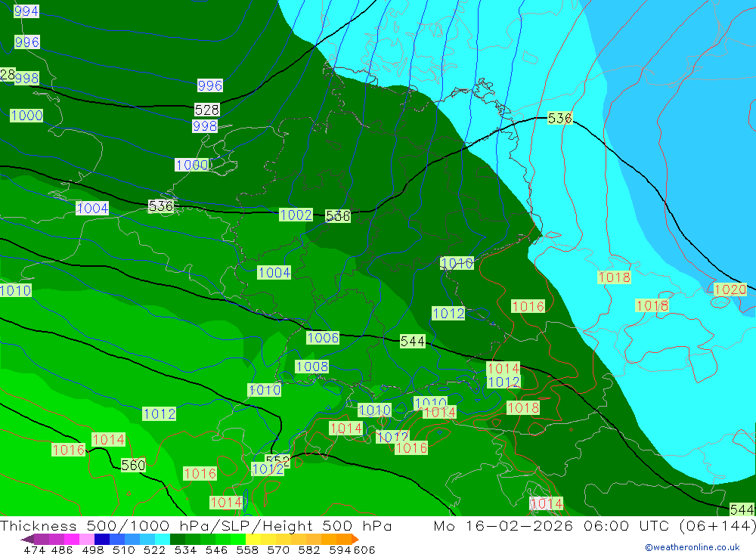Click the 528 height contour label

207,110
